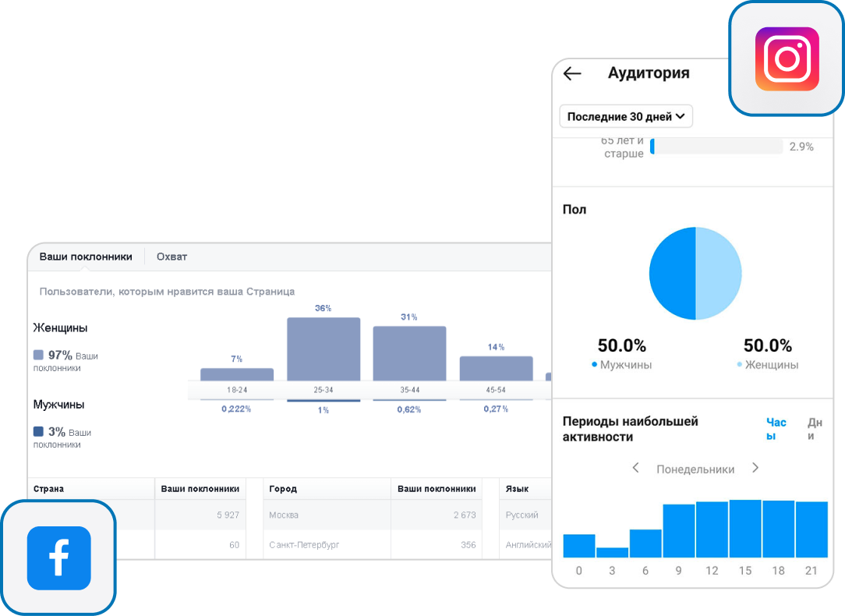This screenshot has height=616, width=845.
Task: Select the Ваши поклонники tab
Action: coord(86,257)
